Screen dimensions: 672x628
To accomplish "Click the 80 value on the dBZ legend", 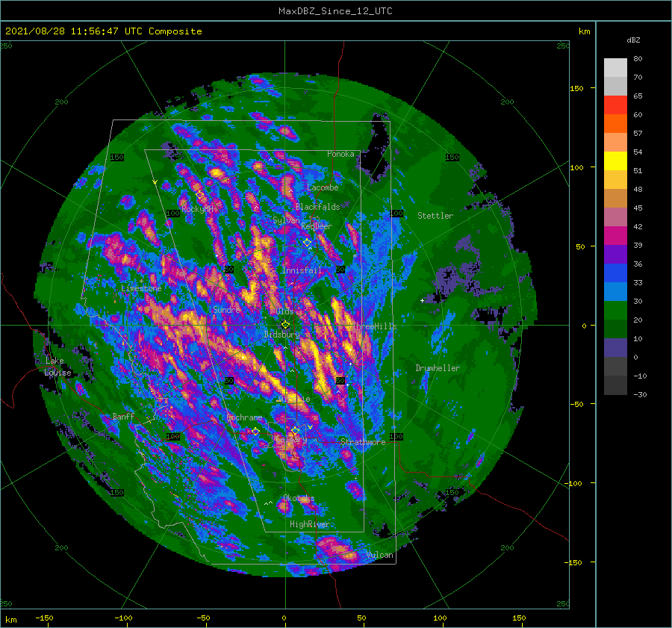I will 638,59.
